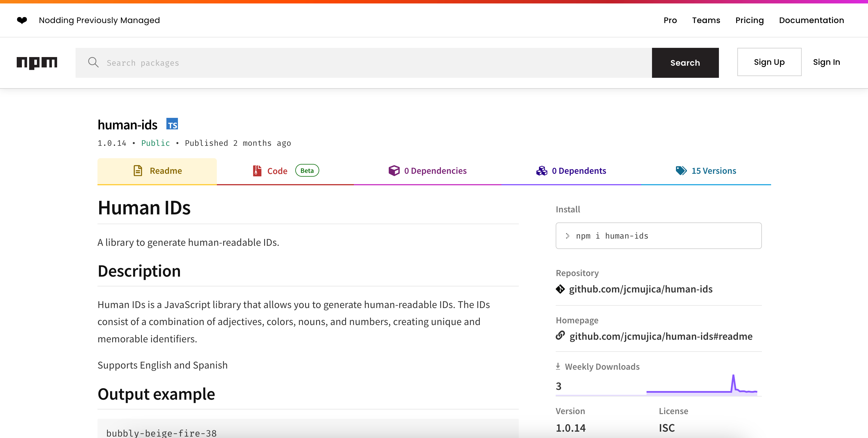Click the 1.0.14 version under package title

[112, 143]
